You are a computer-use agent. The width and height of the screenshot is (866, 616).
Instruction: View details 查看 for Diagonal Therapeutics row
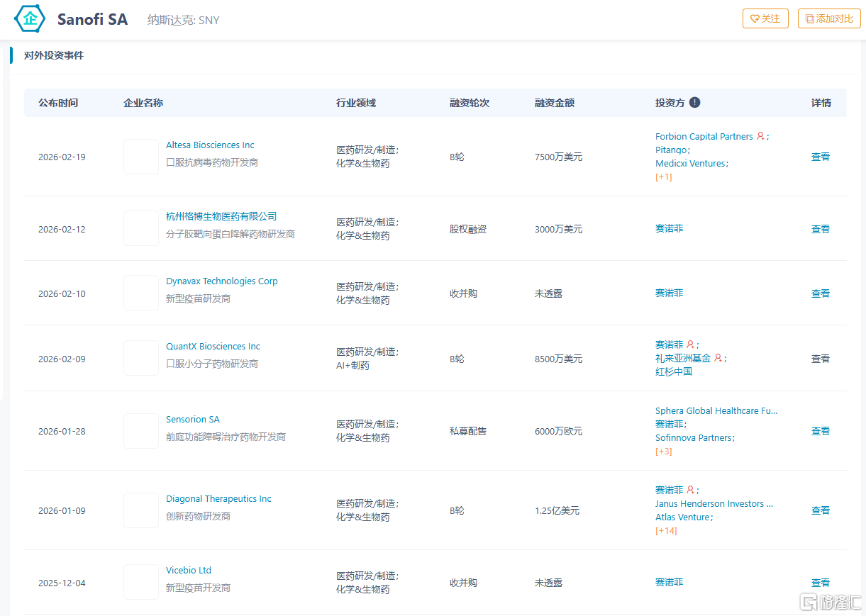821,510
